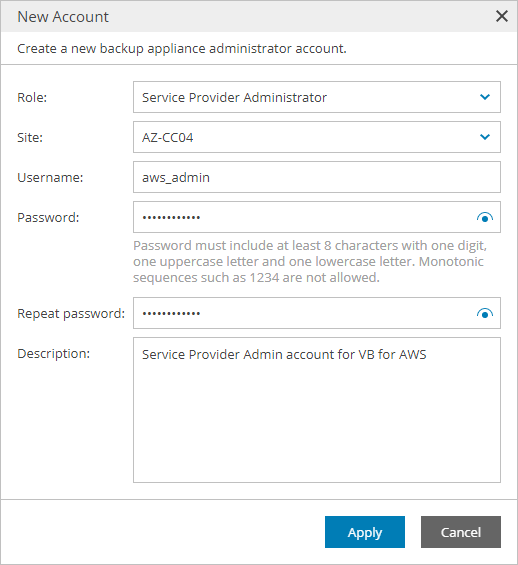Click the 'Role:' label
Image resolution: width=518 pixels, height=565 pixels.
tap(32, 97)
